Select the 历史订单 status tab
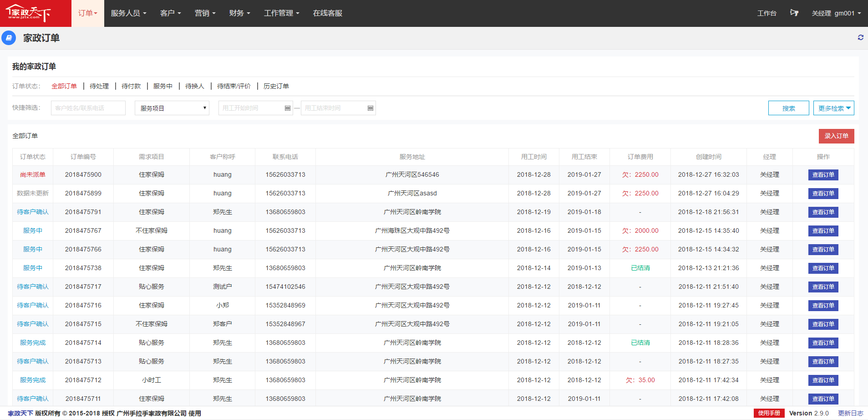The width and height of the screenshot is (868, 420). click(276, 86)
